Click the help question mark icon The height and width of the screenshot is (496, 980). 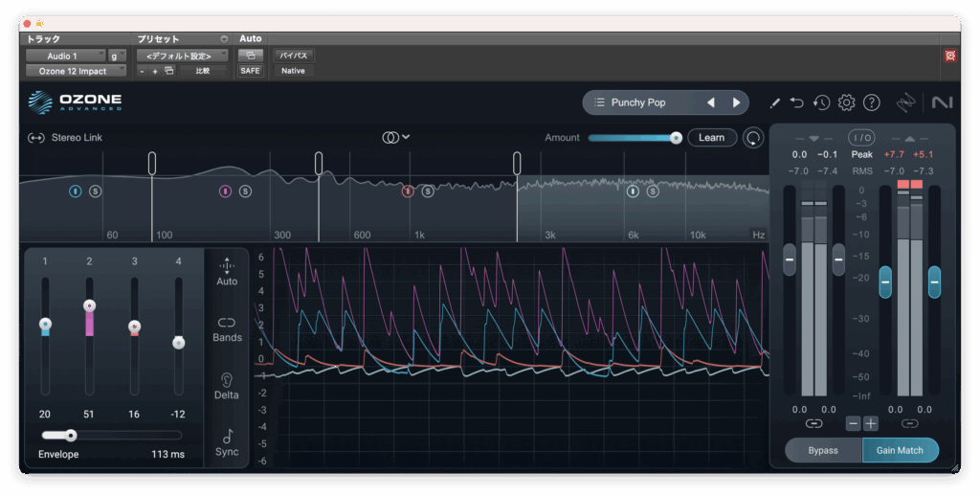pos(871,102)
